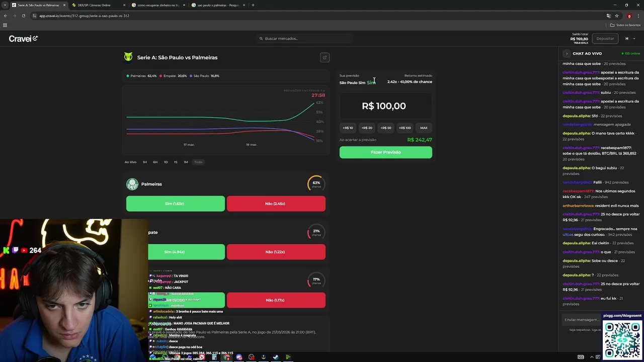Switch to como recuperar dinheiro tab

(x=157, y=5)
